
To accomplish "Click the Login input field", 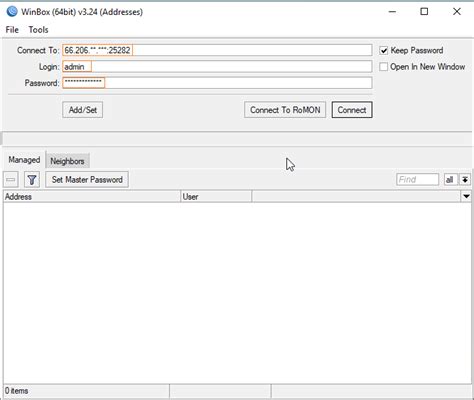I will pyautogui.click(x=217, y=67).
